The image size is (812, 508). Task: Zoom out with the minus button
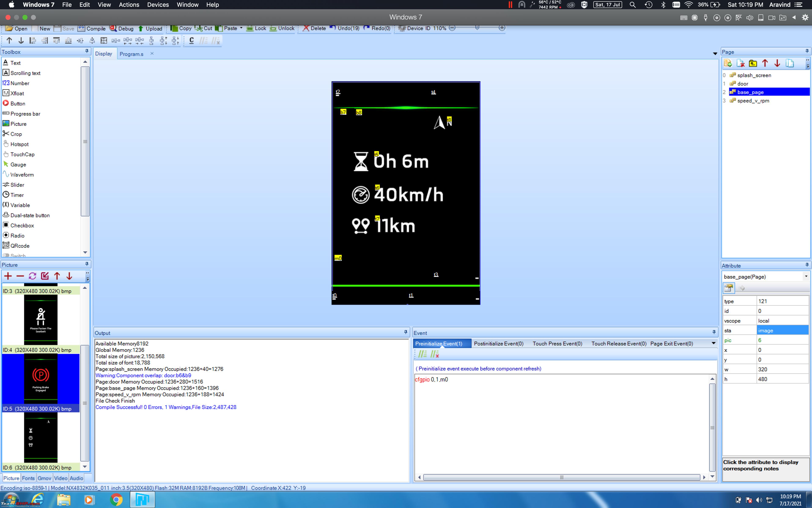452,28
